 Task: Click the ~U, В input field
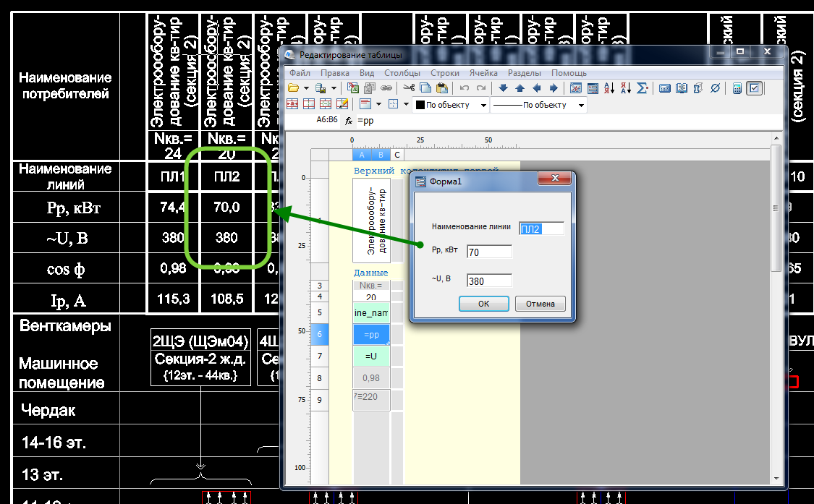coord(489,281)
